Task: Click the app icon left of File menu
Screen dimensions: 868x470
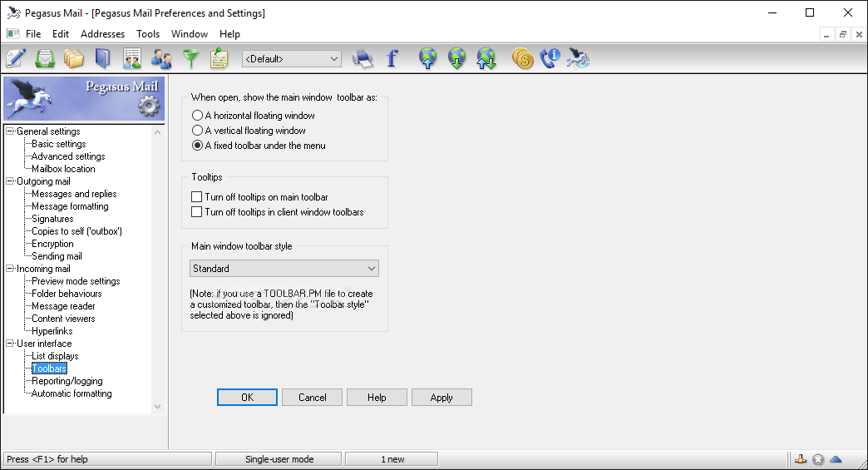Action: point(12,34)
